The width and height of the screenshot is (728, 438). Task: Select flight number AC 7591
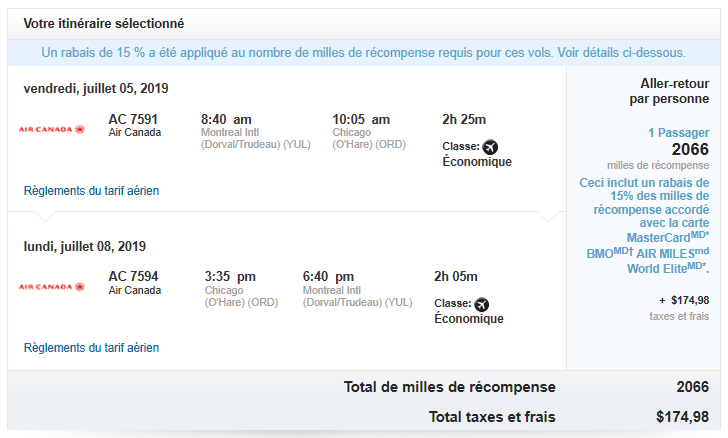click(133, 118)
